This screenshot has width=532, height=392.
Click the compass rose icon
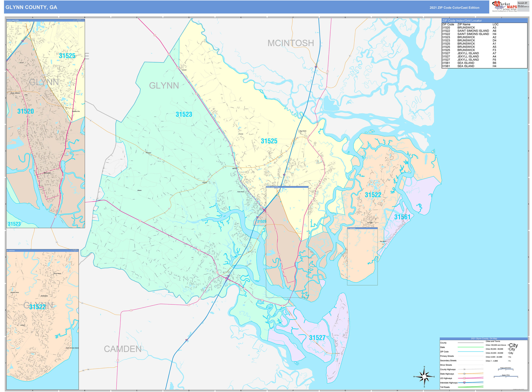point(424,377)
